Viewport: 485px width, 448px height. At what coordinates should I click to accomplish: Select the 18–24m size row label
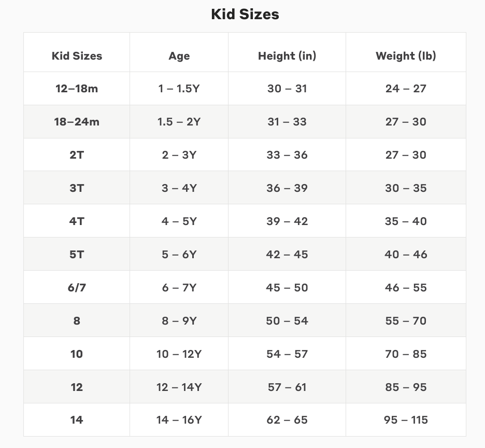coord(77,122)
